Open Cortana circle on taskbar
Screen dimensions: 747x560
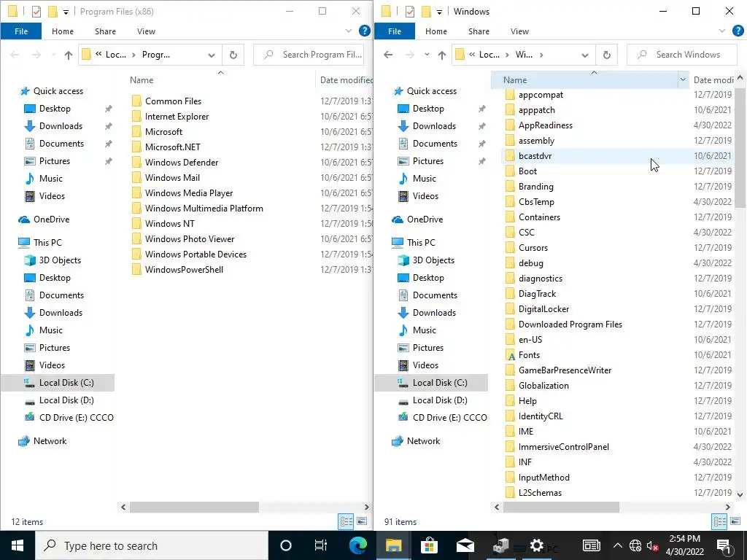[x=286, y=545]
